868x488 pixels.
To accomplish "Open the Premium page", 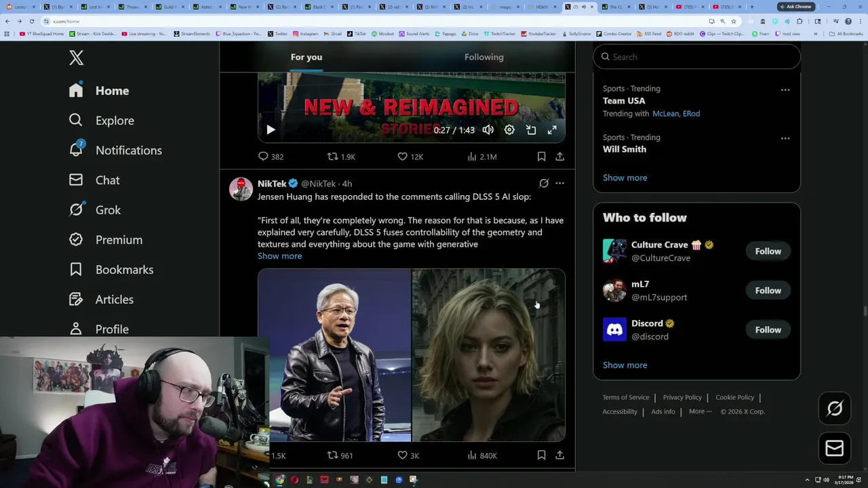I will 106,240.
